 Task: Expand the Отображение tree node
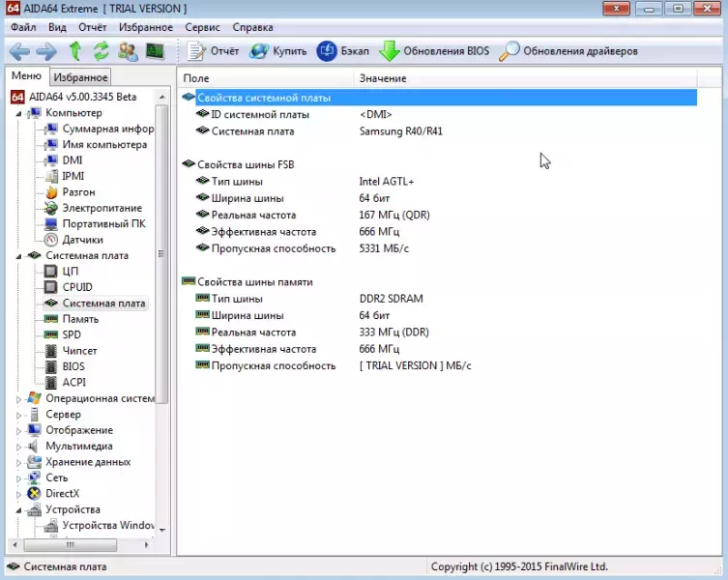pyautogui.click(x=18, y=430)
